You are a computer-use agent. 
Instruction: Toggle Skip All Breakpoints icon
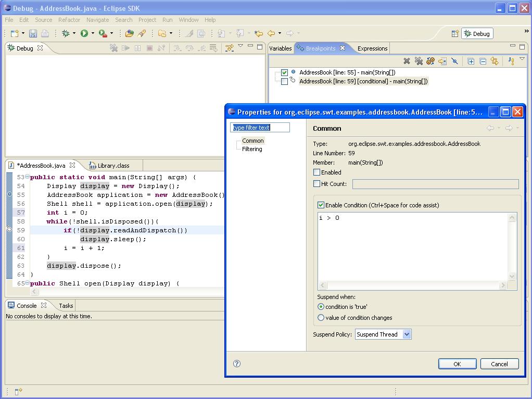tap(454, 61)
